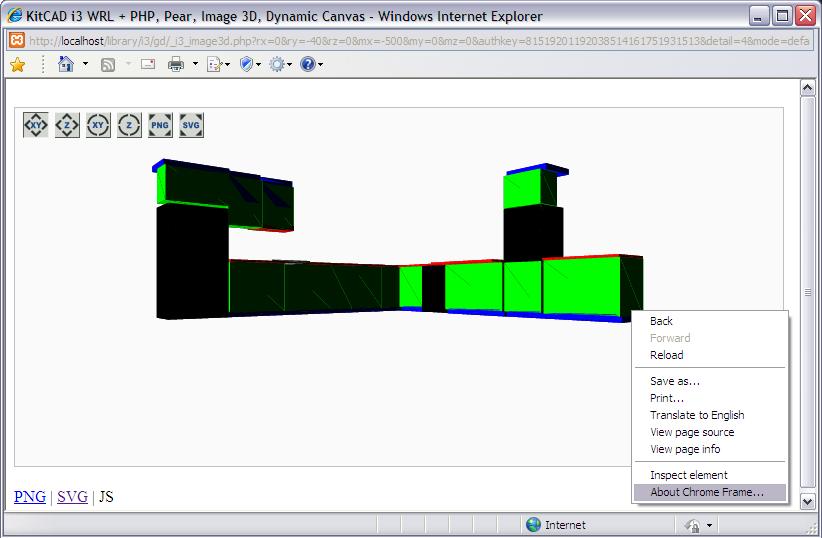
Task: Open the Safety dropdown arrow
Action: (x=258, y=64)
